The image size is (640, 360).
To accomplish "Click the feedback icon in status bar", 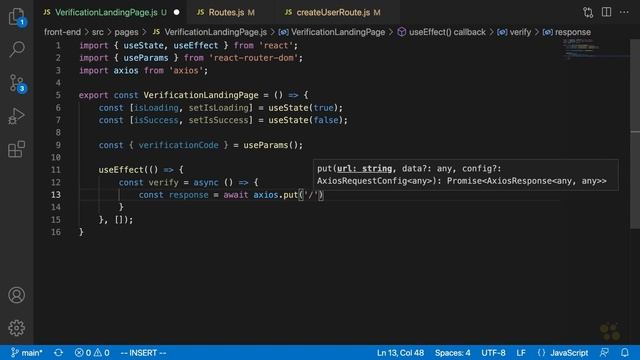I will point(604,353).
